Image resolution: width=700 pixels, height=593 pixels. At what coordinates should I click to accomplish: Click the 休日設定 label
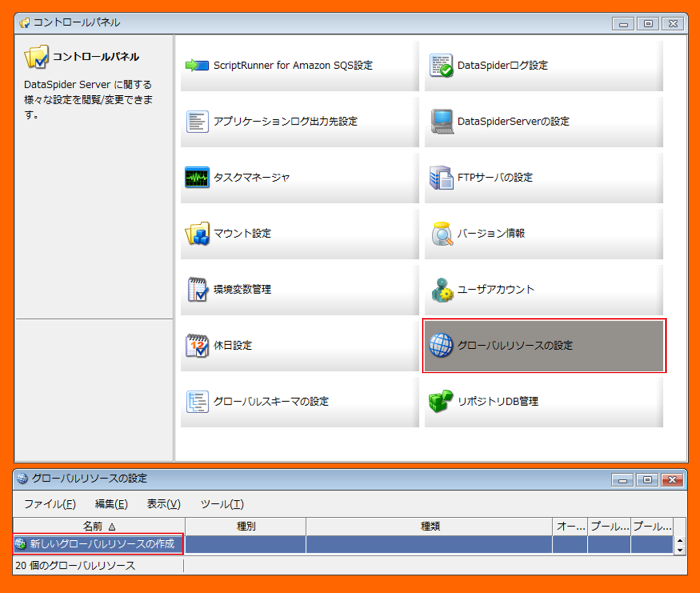tap(232, 345)
